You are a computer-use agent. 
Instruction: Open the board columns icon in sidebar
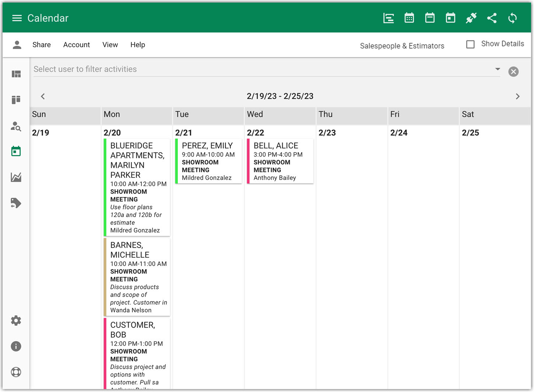16,100
